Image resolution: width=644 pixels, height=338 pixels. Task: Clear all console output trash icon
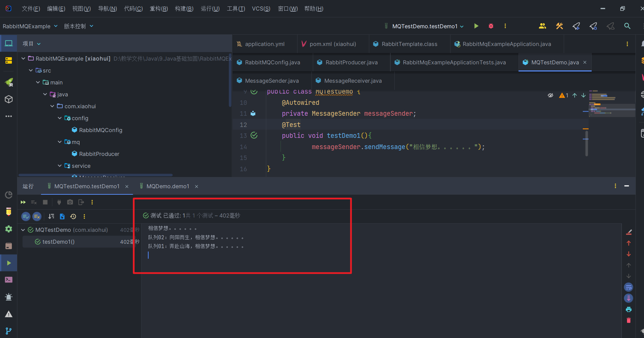tap(629, 320)
